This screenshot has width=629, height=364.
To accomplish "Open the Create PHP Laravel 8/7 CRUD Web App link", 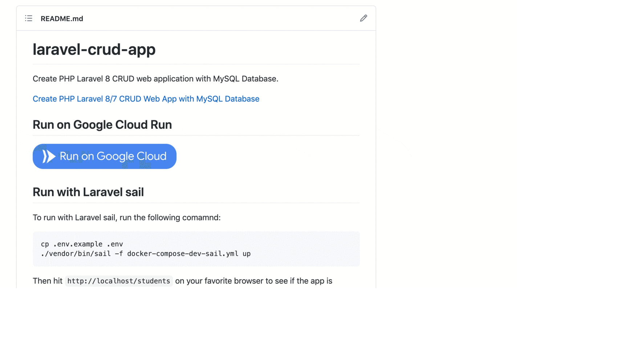I will [146, 99].
